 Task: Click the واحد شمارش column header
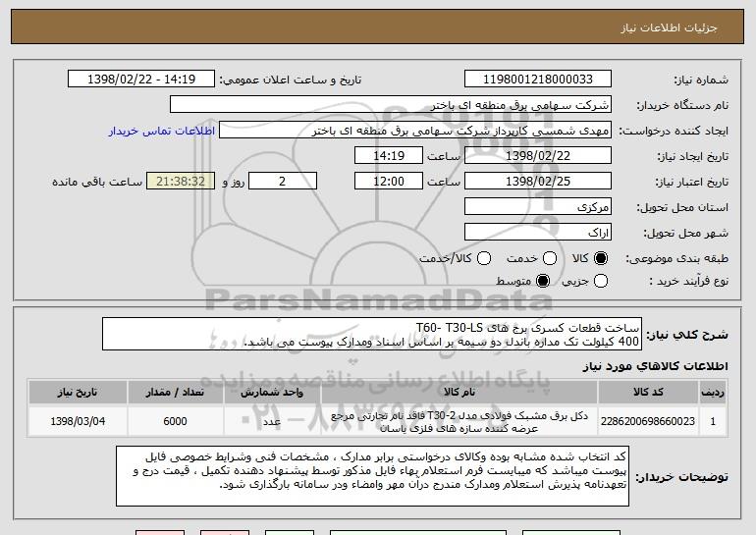pyautogui.click(x=272, y=393)
